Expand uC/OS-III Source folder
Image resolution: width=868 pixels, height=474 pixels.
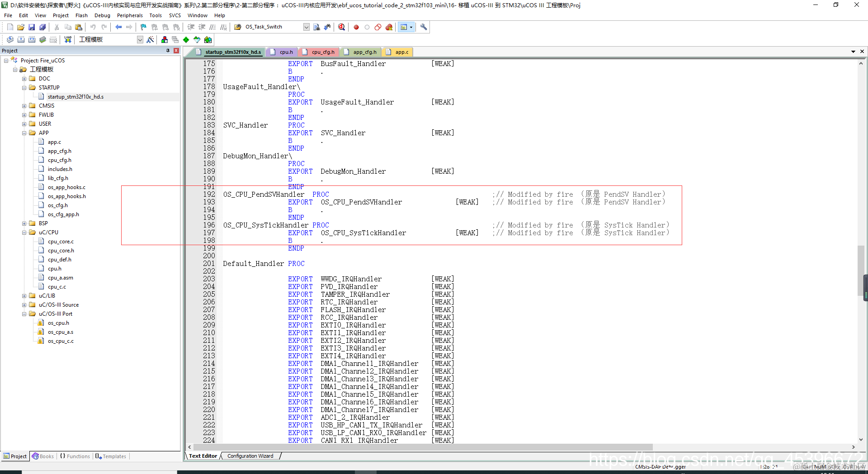pos(24,305)
